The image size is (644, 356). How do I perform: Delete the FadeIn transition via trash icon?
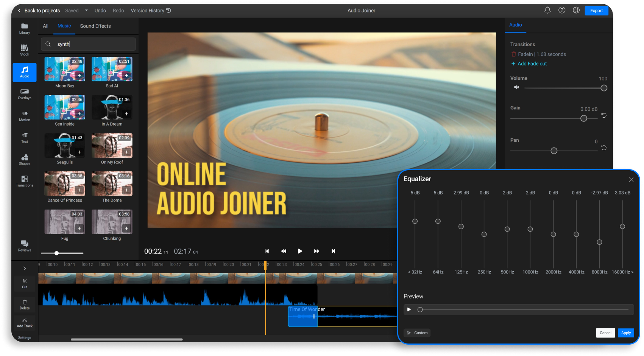coord(513,54)
